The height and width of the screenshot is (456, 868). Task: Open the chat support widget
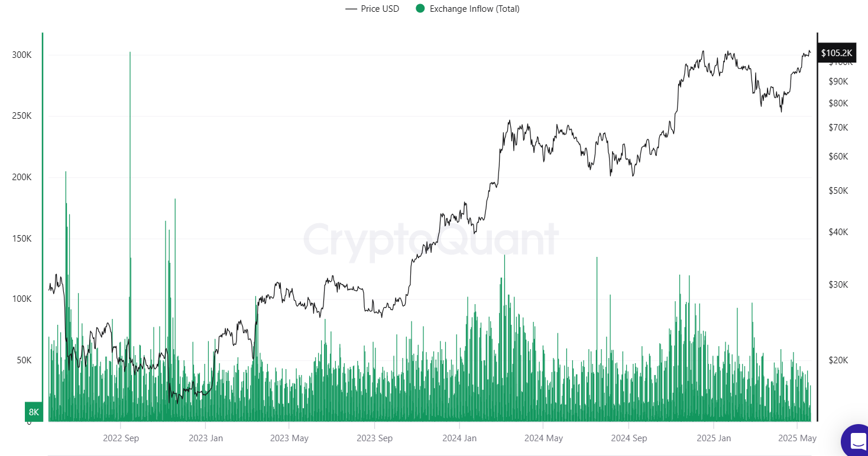click(857, 440)
